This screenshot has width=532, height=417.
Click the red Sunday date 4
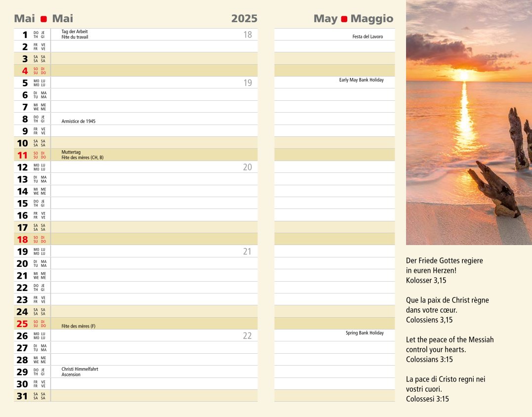[25, 71]
